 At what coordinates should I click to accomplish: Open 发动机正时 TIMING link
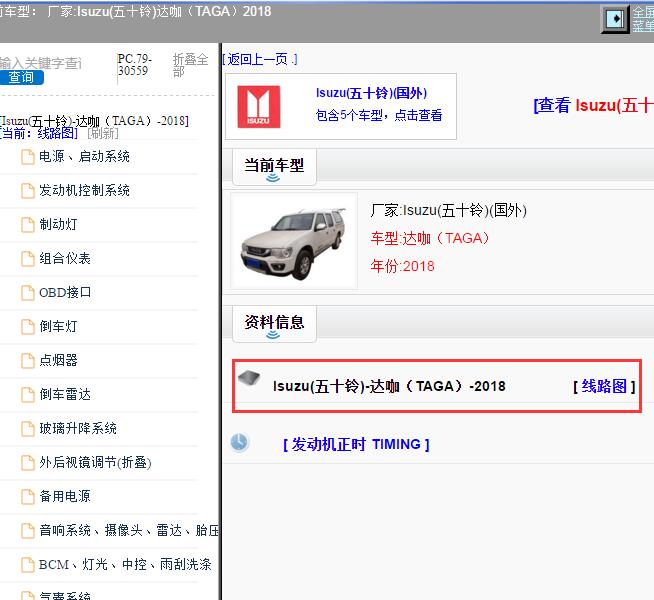coord(356,444)
